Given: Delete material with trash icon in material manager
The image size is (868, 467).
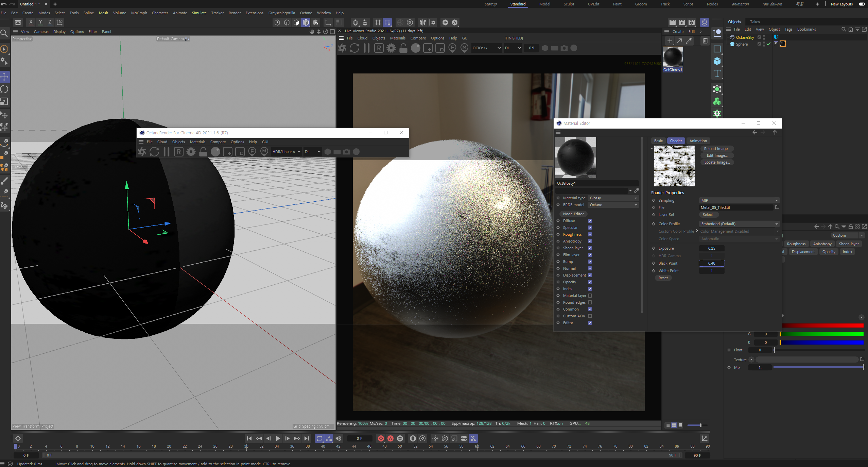Looking at the screenshot, I should pos(705,41).
